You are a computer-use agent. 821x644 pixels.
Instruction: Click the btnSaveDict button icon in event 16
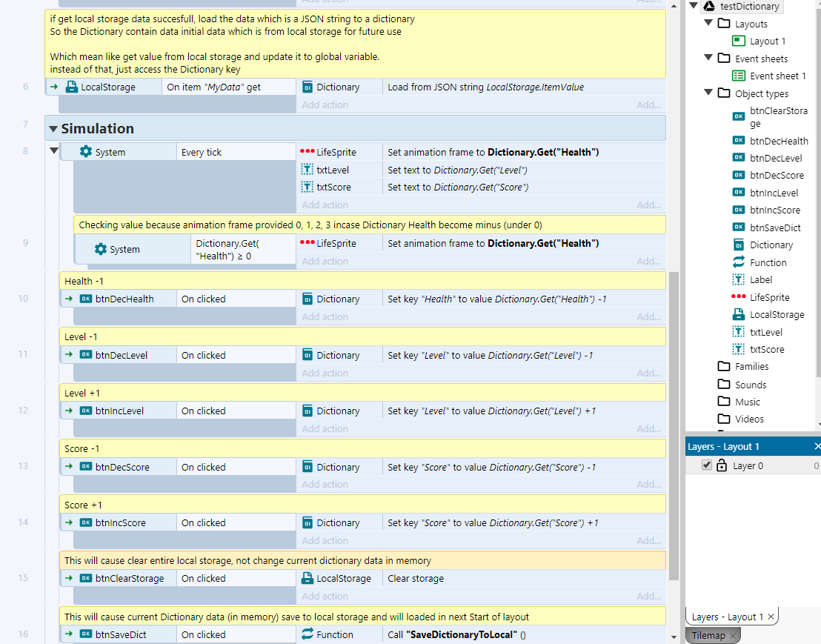(x=86, y=634)
